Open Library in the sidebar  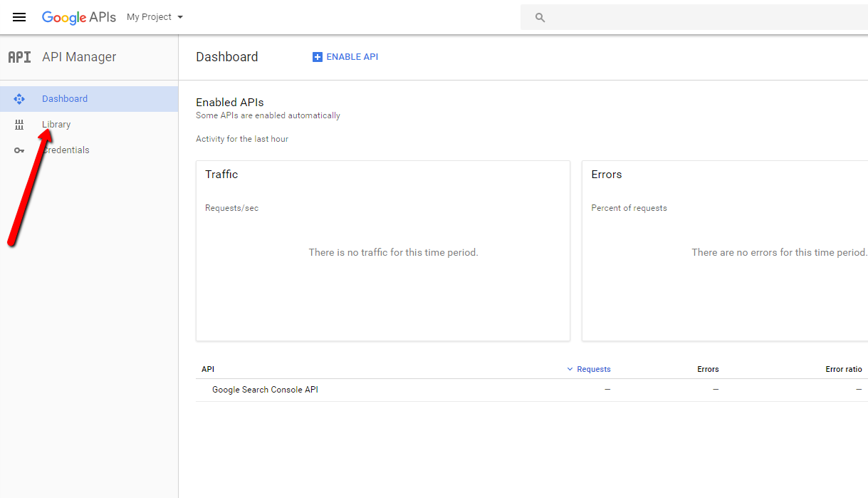click(x=89, y=125)
